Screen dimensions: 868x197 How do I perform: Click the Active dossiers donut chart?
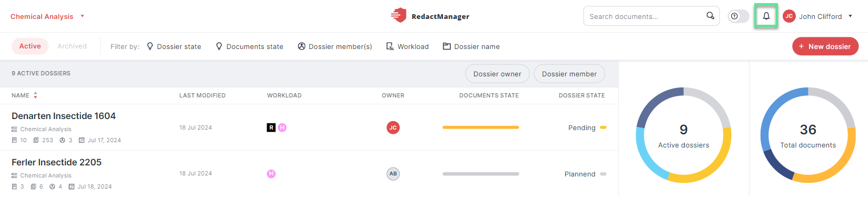684,135
